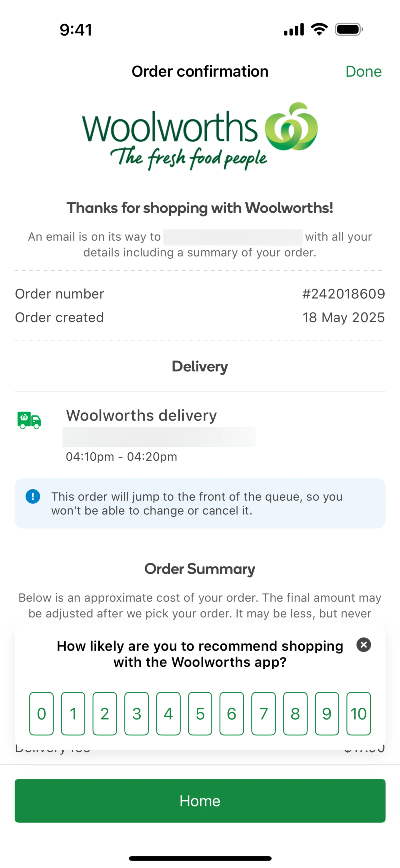Select rating 0 in the survey
This screenshot has height=868, width=400.
pyautogui.click(x=41, y=713)
